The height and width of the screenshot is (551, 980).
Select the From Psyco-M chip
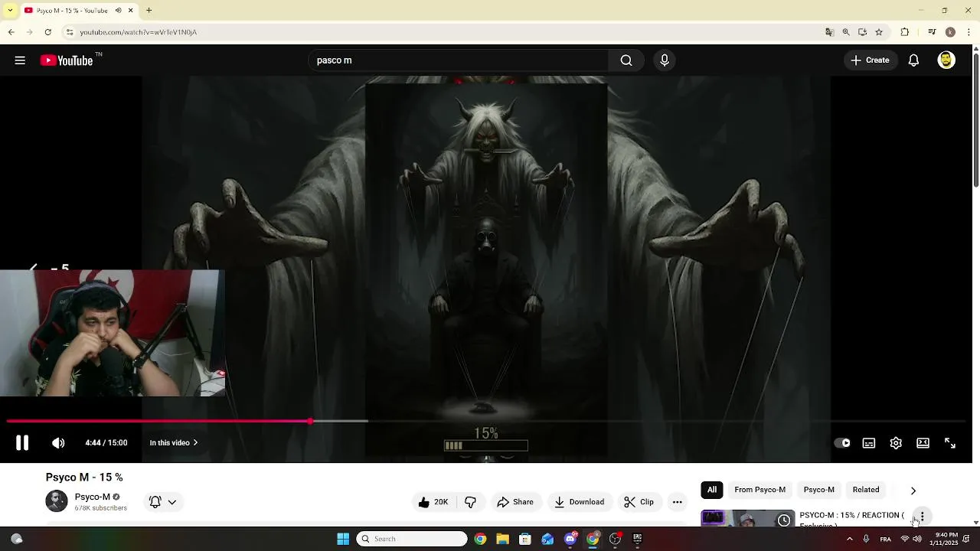(759, 490)
